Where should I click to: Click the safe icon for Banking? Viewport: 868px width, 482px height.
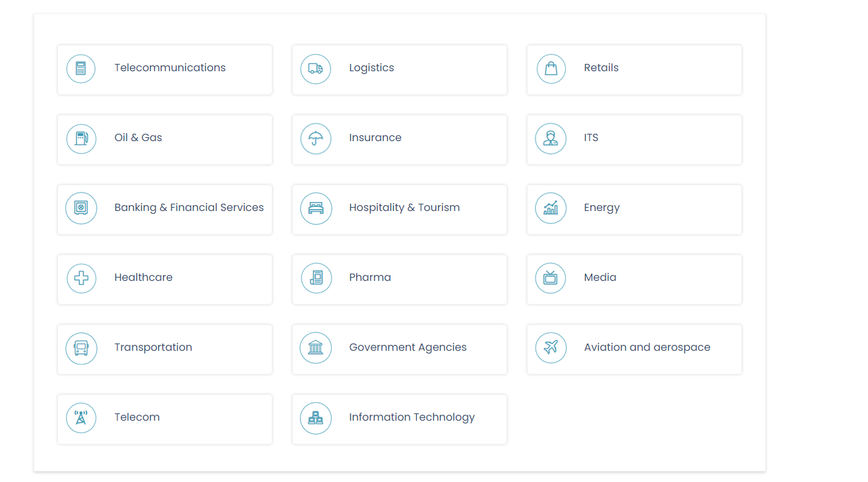(81, 208)
